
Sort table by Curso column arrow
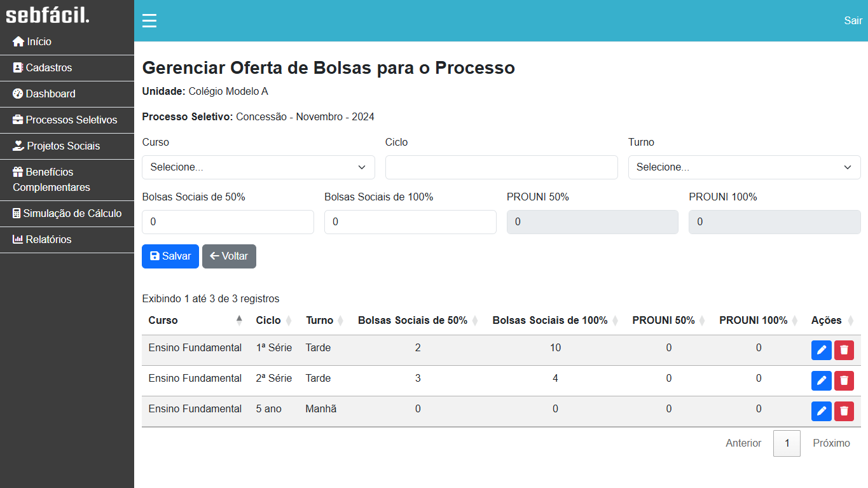(239, 320)
